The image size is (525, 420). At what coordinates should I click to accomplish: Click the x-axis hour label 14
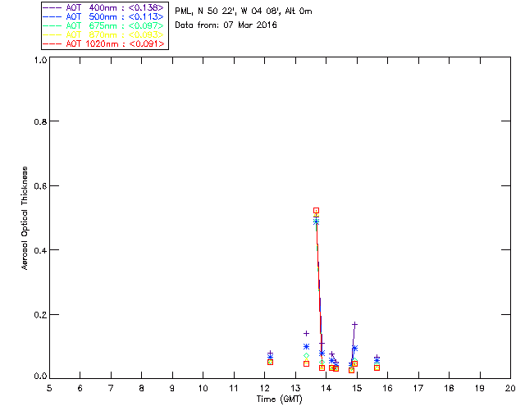point(326,388)
